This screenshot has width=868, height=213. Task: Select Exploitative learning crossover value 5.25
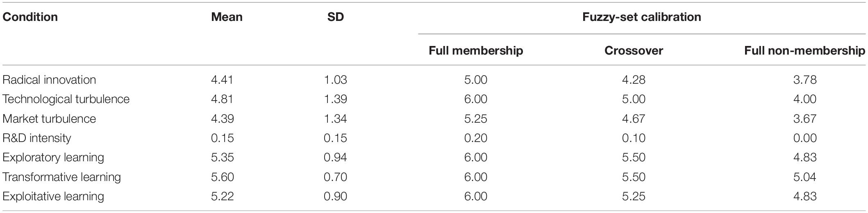(634, 196)
